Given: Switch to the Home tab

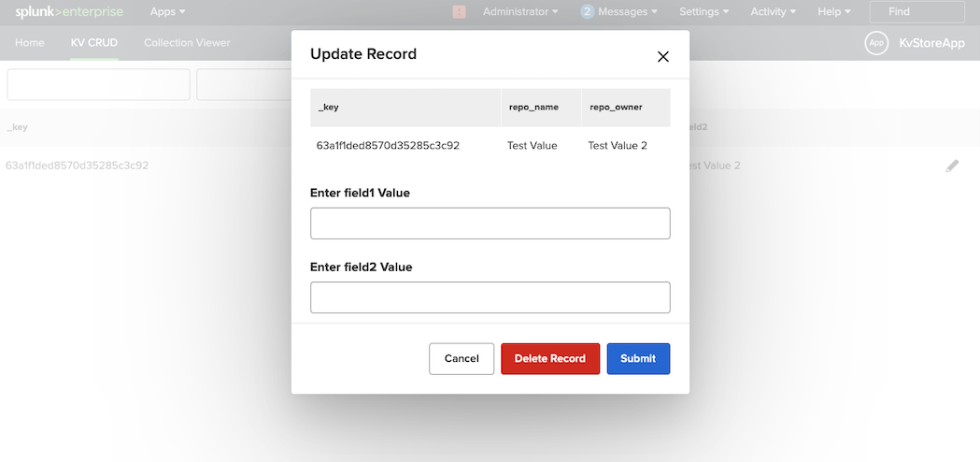Looking at the screenshot, I should point(30,43).
